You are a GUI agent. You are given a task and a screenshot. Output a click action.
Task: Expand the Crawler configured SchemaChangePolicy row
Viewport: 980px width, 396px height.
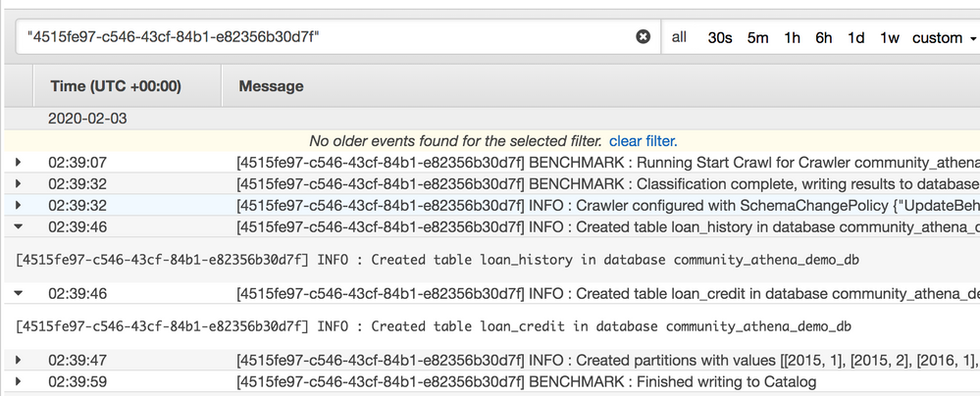(x=18, y=205)
